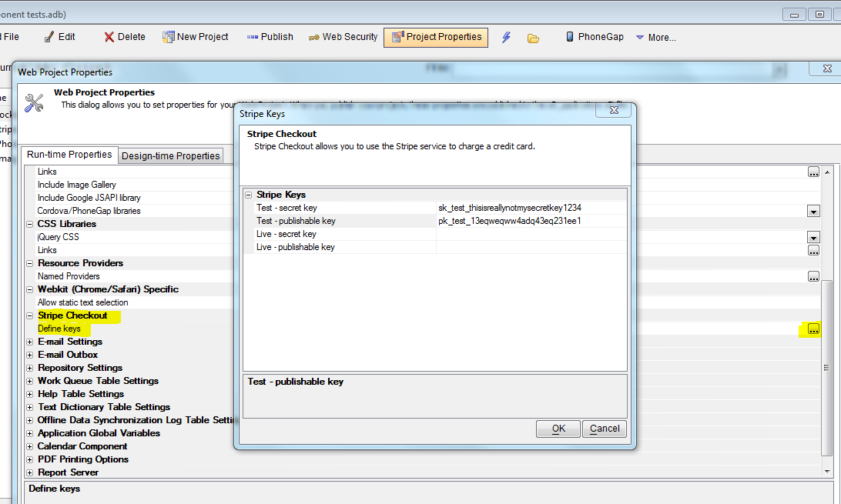This screenshot has height=504, width=841.
Task: Cancel the Stripe Keys dialog
Action: tap(605, 429)
